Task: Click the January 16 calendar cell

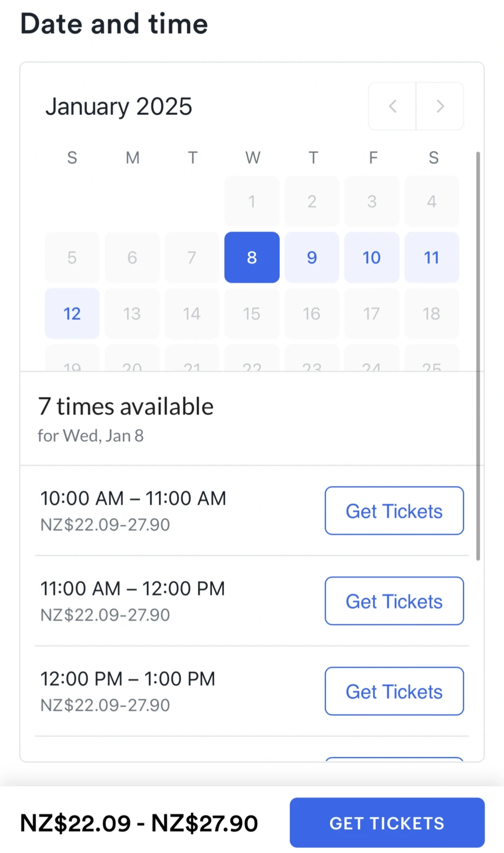Action: 312,313
